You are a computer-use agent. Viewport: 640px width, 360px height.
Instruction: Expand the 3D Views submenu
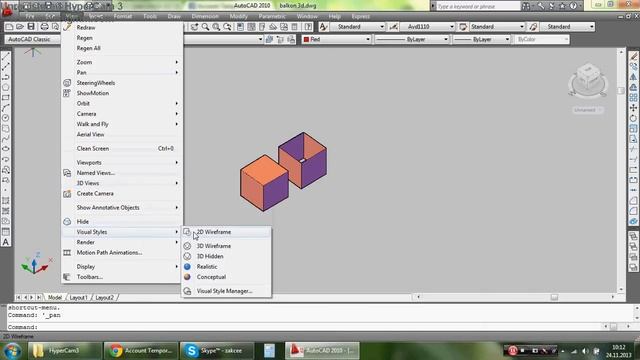click(x=122, y=183)
